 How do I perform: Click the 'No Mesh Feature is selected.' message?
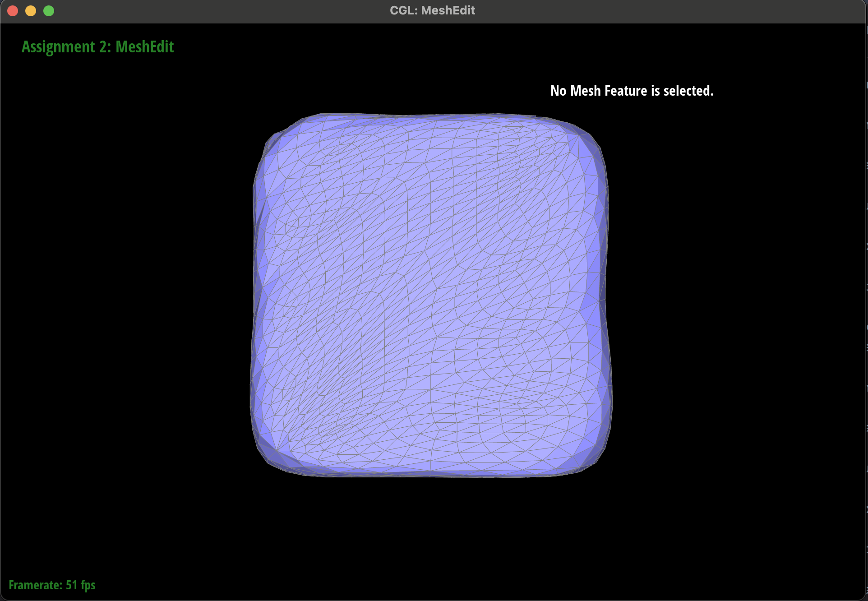pyautogui.click(x=632, y=91)
